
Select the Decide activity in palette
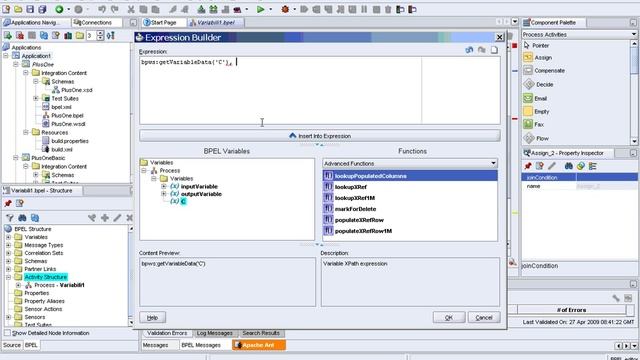pyautogui.click(x=539, y=84)
